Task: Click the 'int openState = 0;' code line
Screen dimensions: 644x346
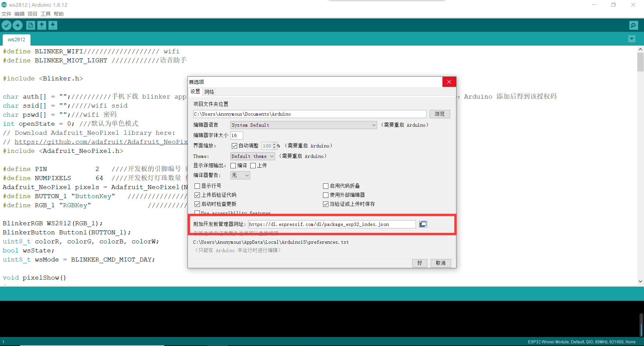Action: point(70,124)
